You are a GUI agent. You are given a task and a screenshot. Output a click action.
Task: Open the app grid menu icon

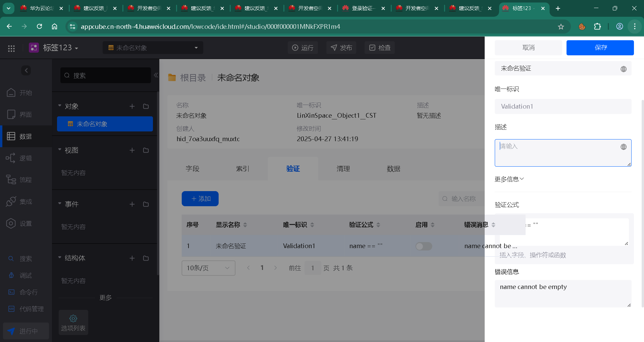coord(11,48)
